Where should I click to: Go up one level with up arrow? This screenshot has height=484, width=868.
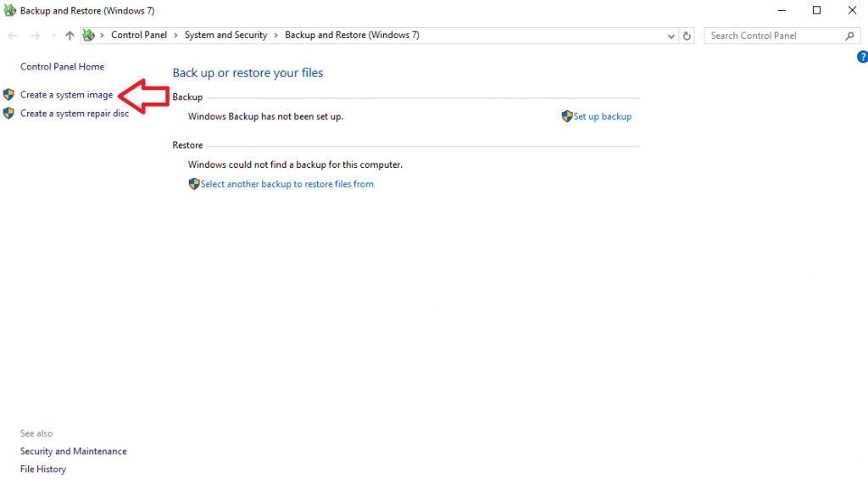pyautogui.click(x=70, y=36)
